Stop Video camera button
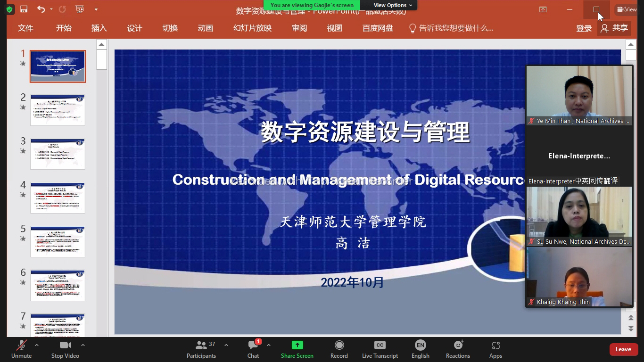Screen dimensions: 644x362 coord(65,349)
